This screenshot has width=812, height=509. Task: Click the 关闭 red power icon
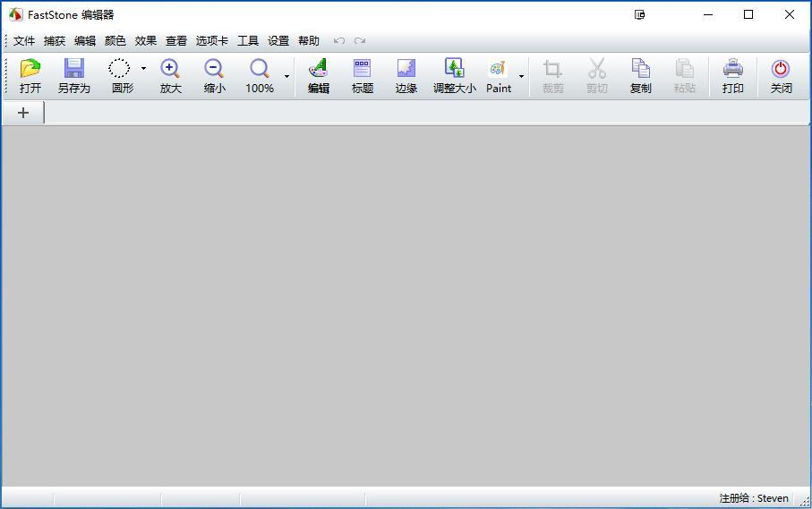781,68
